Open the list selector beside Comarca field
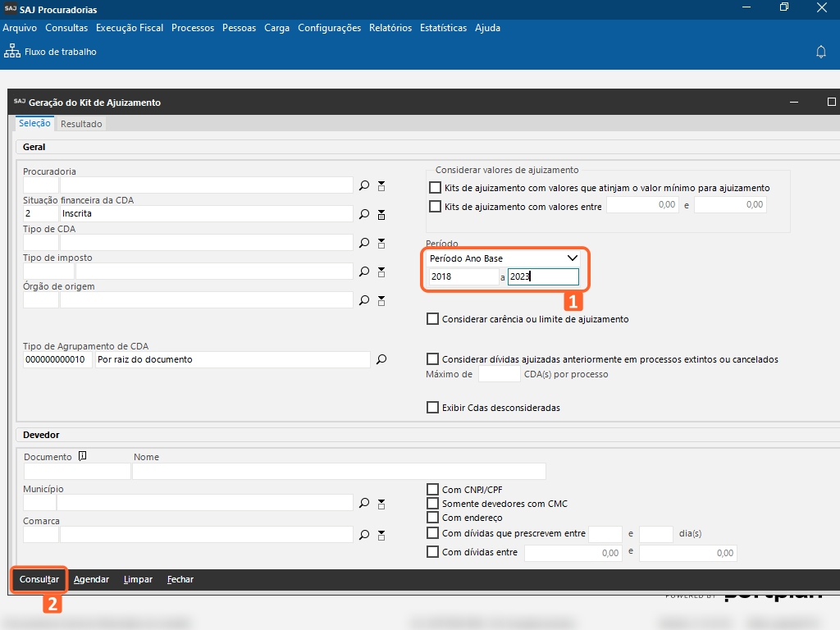This screenshot has width=840, height=630. tap(381, 535)
